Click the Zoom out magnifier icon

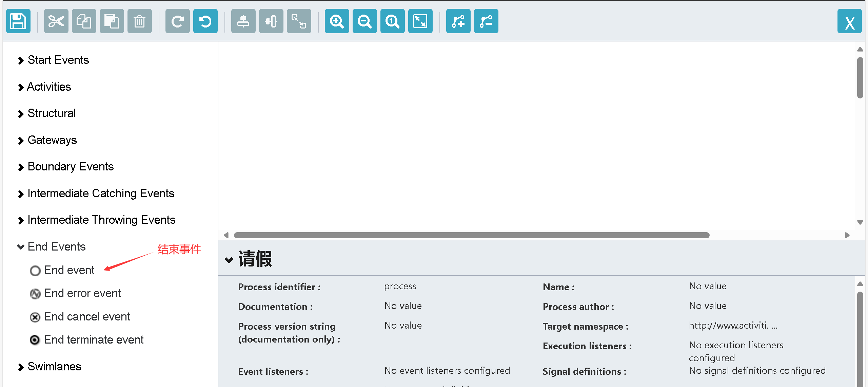point(365,21)
